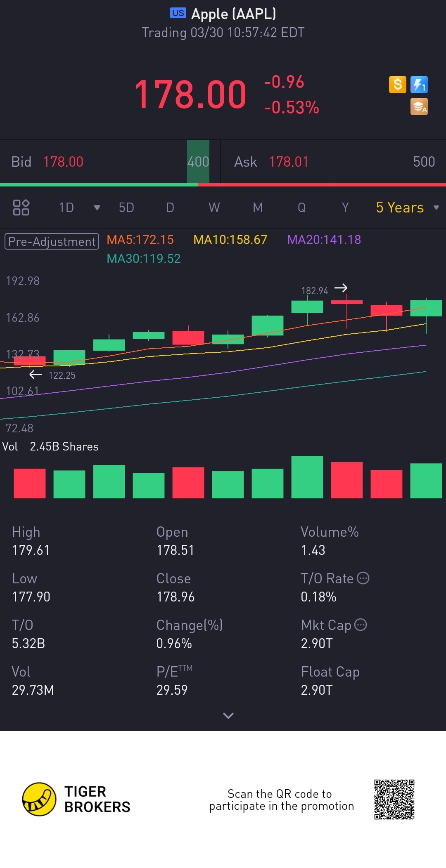Toggle the Pre-Adjustment price setting
446x868 pixels.
click(x=52, y=241)
